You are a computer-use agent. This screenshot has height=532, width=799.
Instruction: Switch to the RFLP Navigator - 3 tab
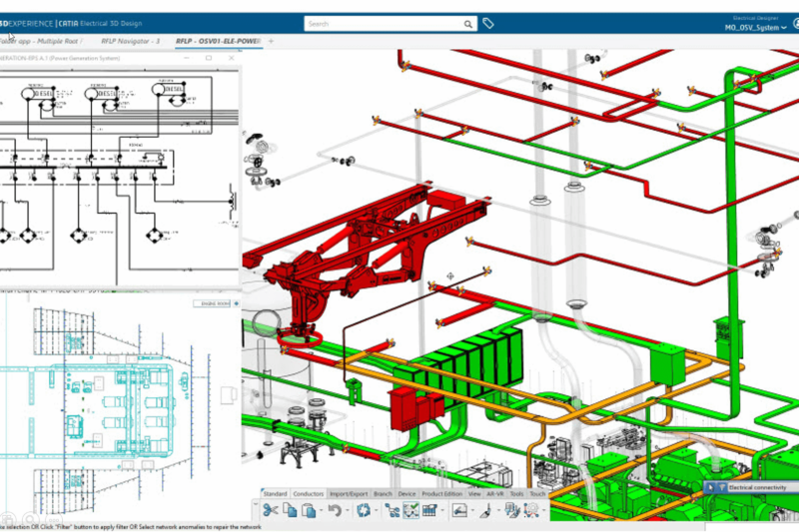click(x=129, y=41)
